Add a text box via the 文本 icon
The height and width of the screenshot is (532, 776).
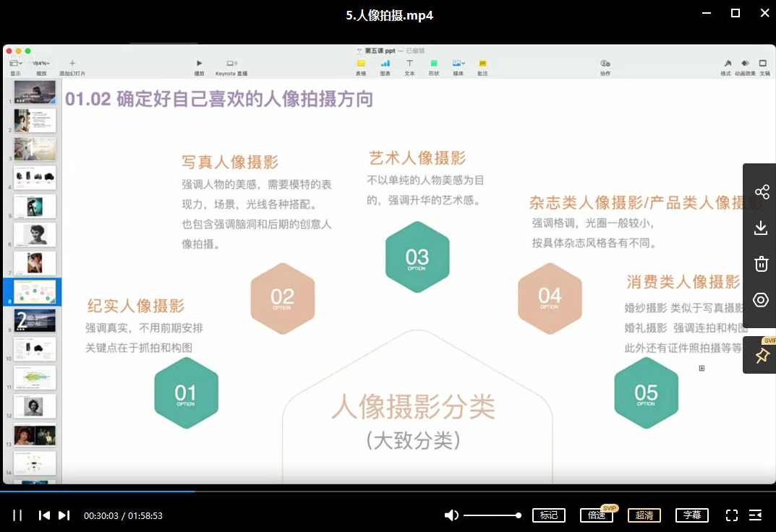410,64
